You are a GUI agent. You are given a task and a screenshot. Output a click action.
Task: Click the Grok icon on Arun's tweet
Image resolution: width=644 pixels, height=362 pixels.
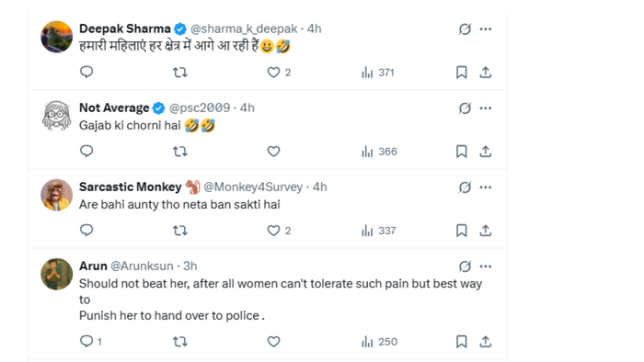465,266
